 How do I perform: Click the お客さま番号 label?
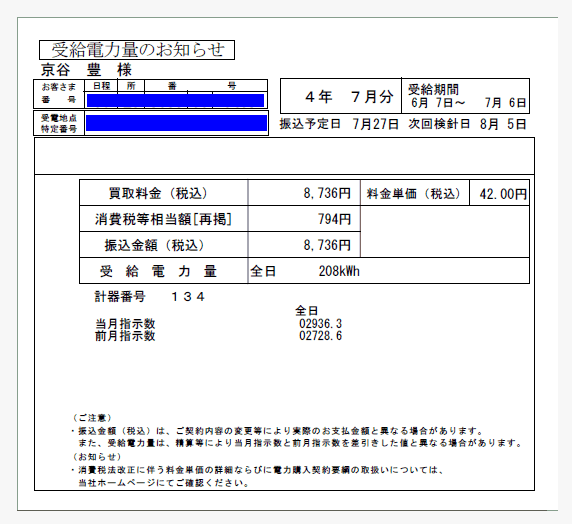(x=59, y=93)
